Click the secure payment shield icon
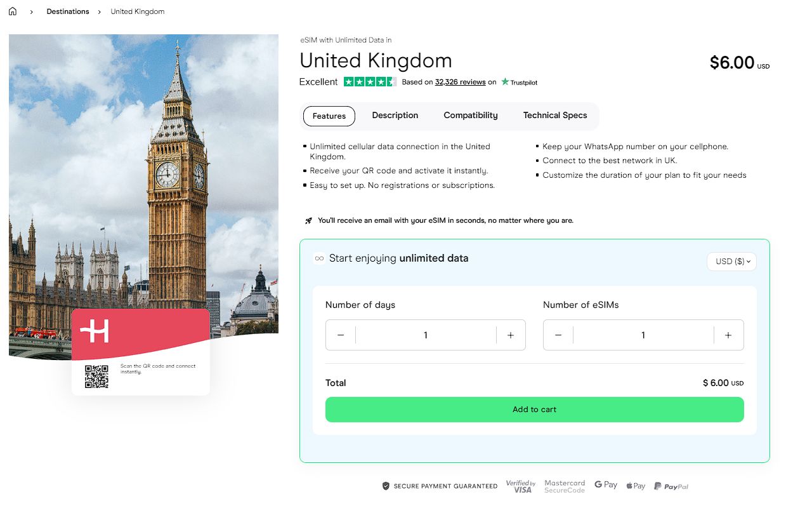The width and height of the screenshot is (812, 508). 386,486
